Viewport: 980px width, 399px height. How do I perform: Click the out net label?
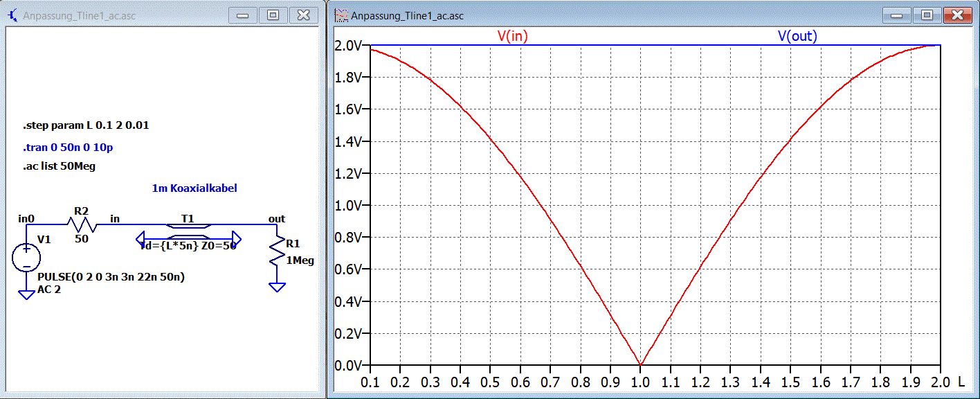click(x=277, y=218)
